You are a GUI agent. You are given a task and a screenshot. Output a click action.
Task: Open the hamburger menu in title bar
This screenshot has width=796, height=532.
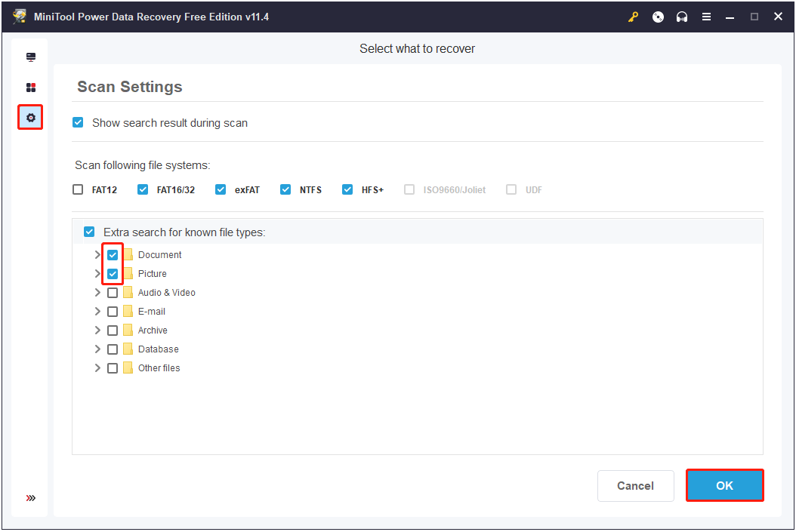[706, 17]
